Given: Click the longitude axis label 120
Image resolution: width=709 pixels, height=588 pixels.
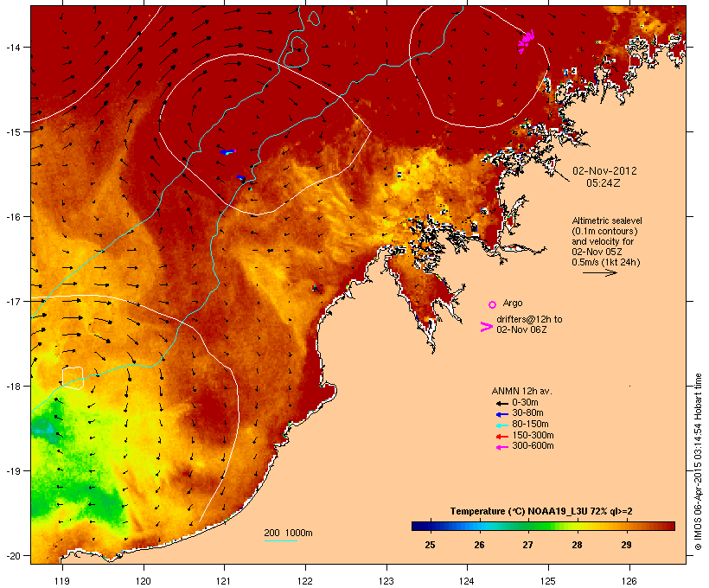Looking at the screenshot, I should click(x=144, y=581).
